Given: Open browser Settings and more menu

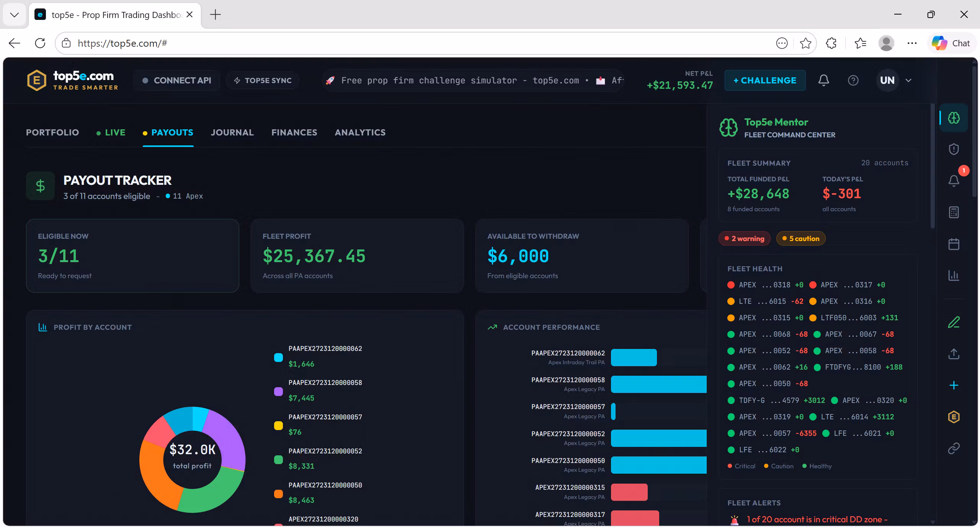Looking at the screenshot, I should pos(912,43).
